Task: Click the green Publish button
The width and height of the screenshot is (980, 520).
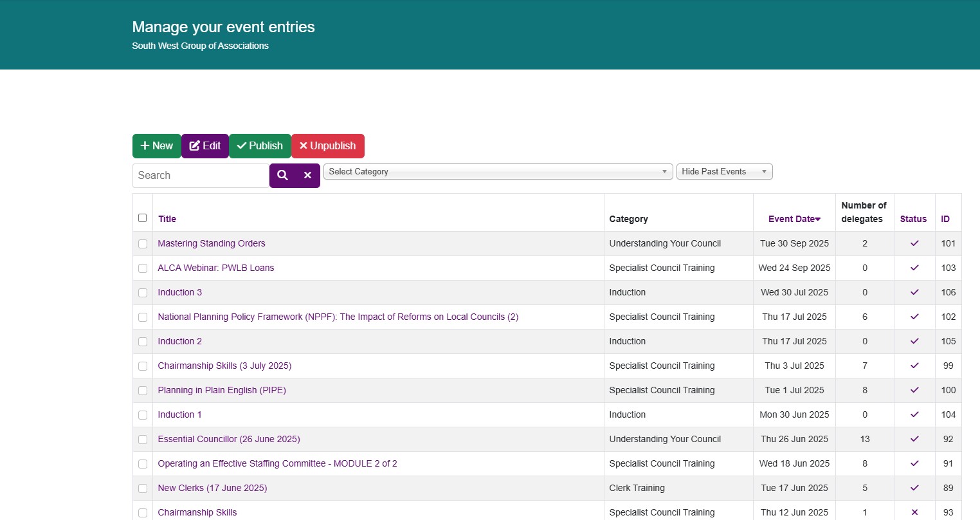Action: [x=260, y=146]
